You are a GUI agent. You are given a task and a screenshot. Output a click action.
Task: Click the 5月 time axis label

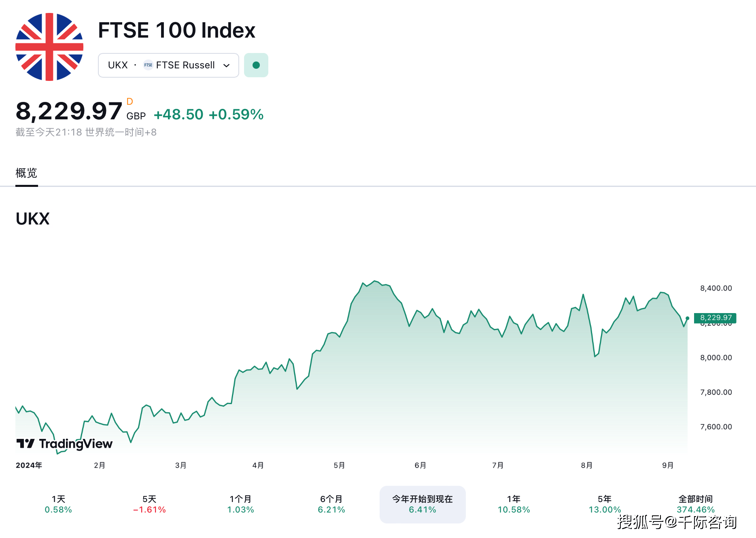(340, 466)
